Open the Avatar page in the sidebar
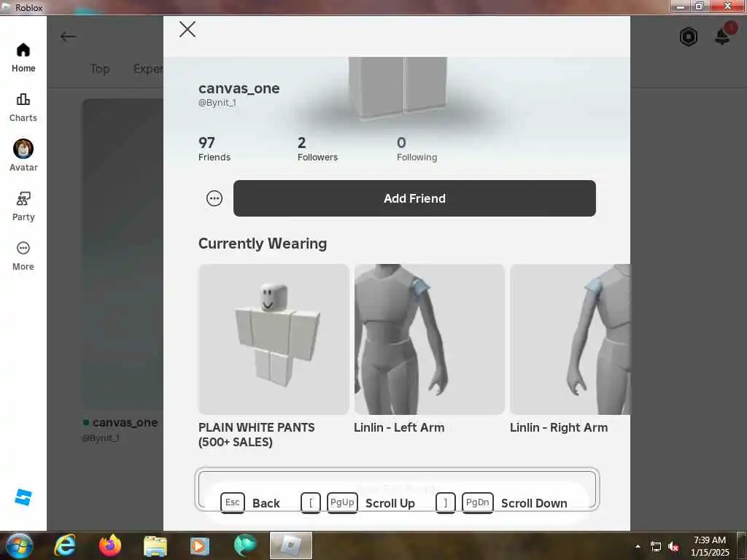Image resolution: width=747 pixels, height=560 pixels. (23, 156)
